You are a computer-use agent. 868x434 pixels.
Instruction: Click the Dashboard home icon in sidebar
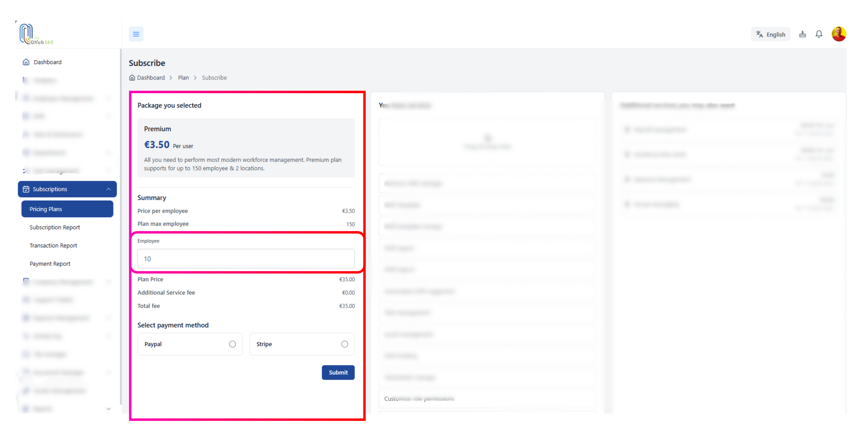point(26,62)
